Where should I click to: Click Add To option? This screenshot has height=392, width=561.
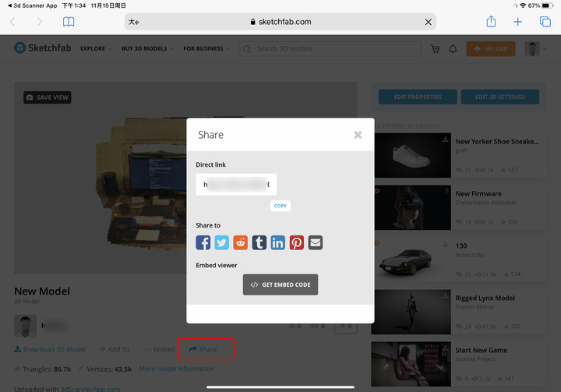point(115,349)
